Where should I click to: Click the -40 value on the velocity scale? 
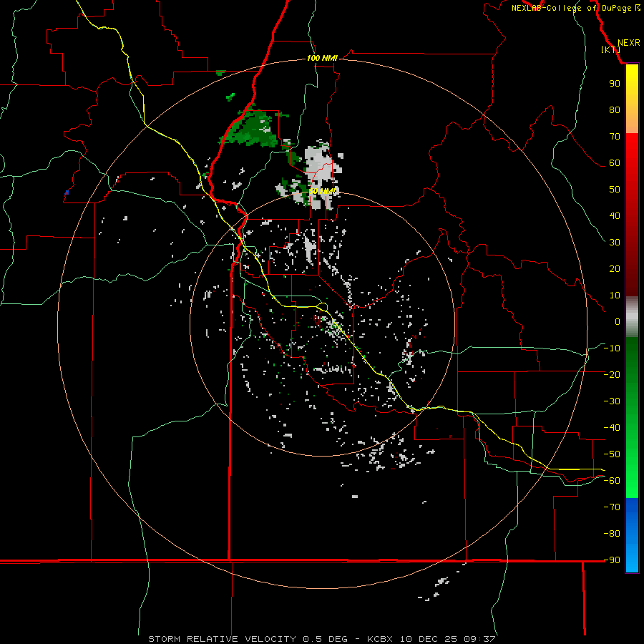(x=612, y=428)
